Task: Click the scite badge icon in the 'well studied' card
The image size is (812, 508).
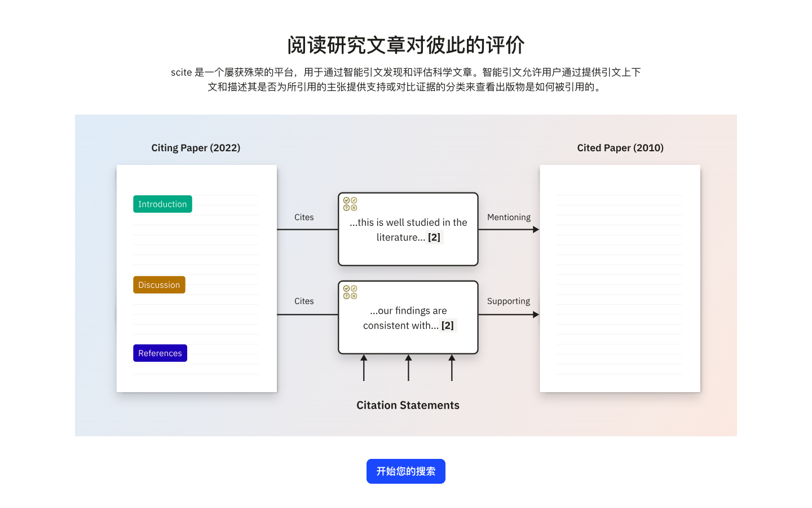Action: click(x=350, y=204)
